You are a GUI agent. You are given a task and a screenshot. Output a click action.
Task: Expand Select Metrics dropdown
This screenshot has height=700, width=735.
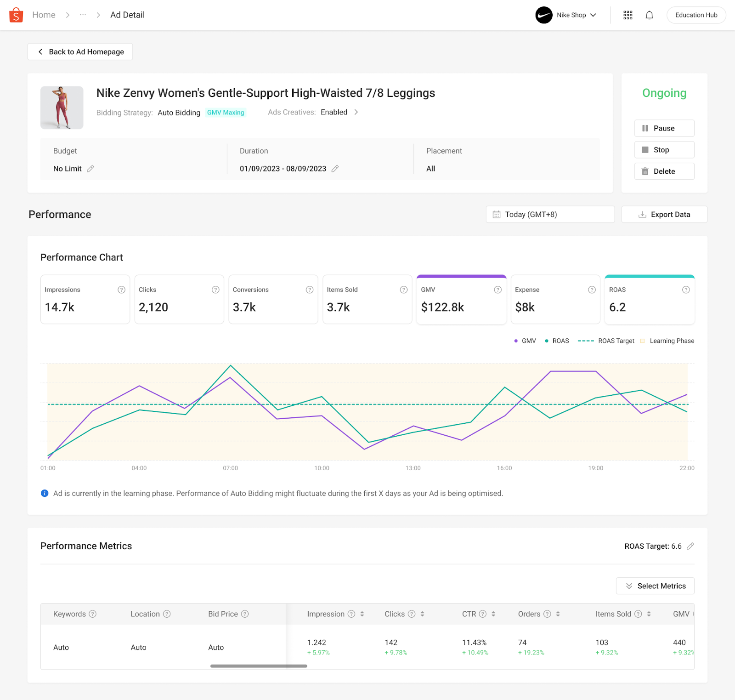(x=655, y=586)
